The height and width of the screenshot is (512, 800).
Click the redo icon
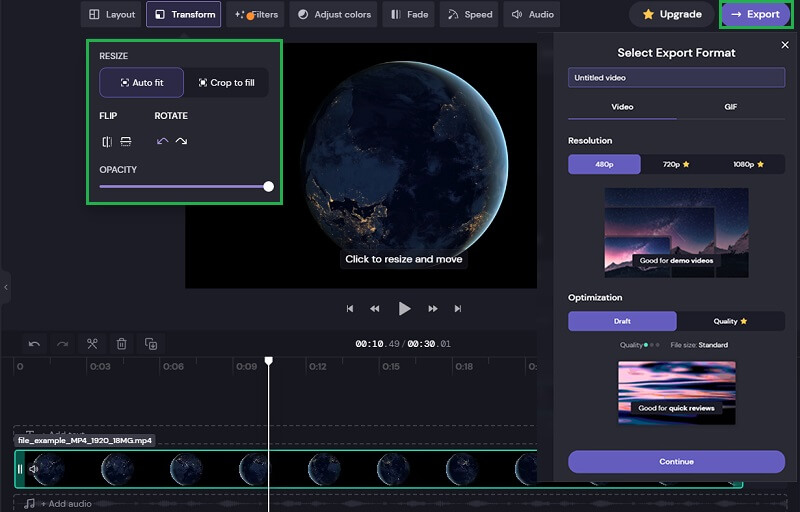pyautogui.click(x=63, y=344)
